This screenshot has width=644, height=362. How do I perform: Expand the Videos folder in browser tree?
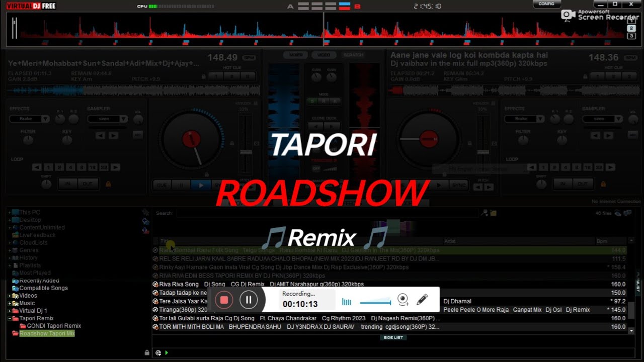click(10, 296)
